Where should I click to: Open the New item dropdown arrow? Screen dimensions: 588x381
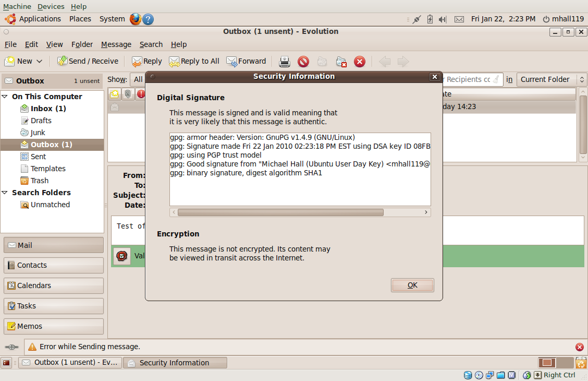click(39, 61)
